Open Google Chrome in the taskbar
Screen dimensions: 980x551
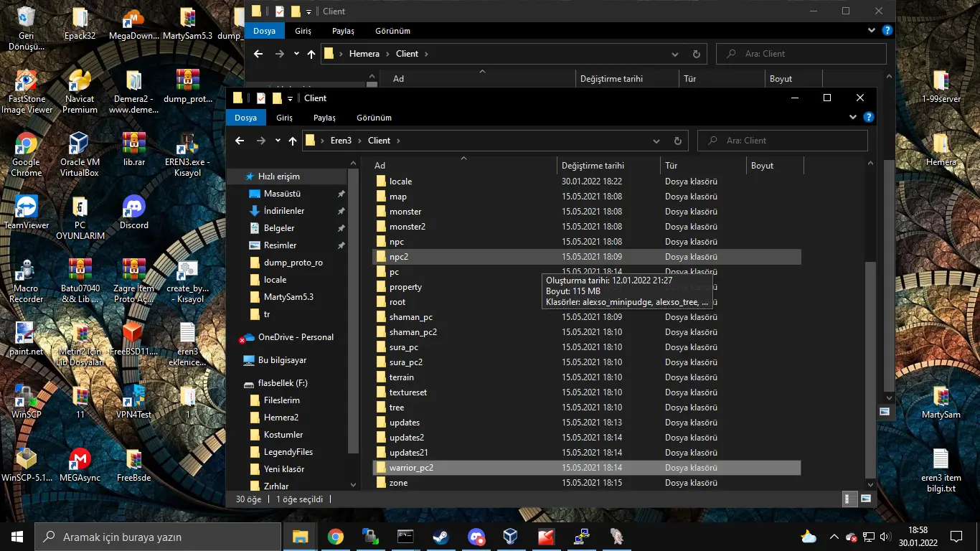point(335,536)
